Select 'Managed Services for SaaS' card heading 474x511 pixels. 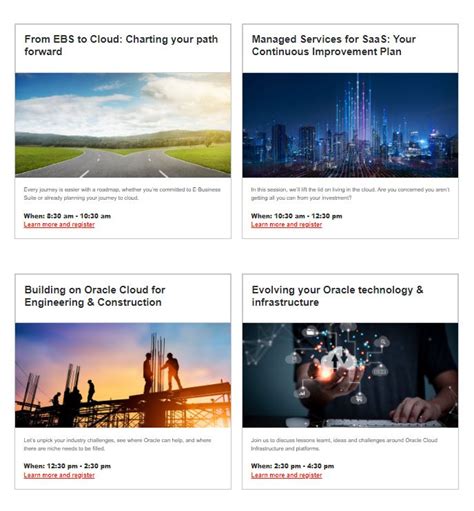click(x=334, y=45)
